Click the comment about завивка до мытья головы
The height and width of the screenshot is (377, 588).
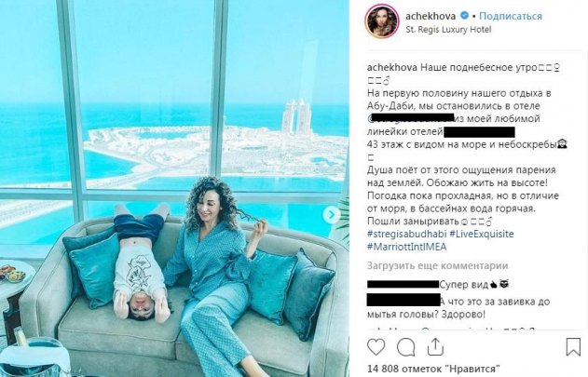click(x=458, y=308)
